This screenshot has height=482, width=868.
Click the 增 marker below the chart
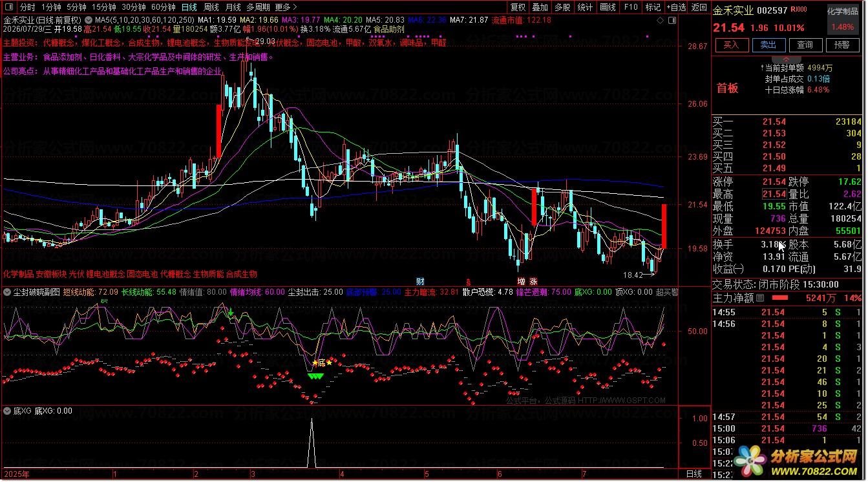[521, 281]
